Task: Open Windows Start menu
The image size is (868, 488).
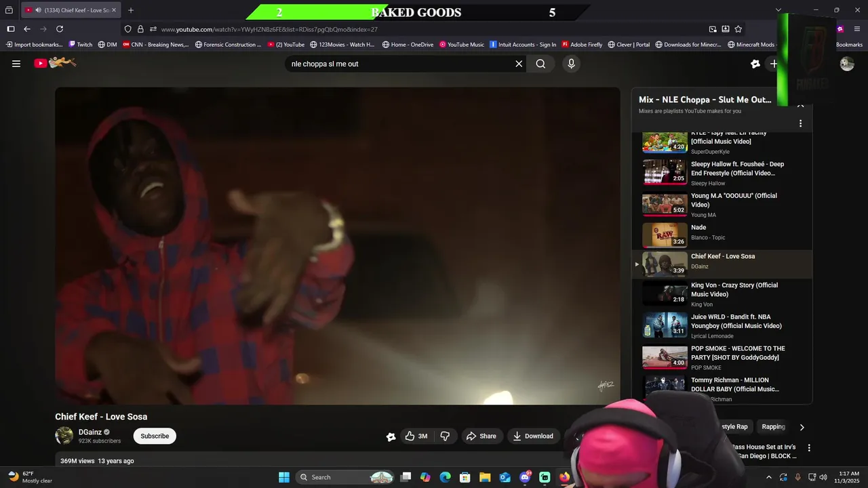Action: point(284,477)
